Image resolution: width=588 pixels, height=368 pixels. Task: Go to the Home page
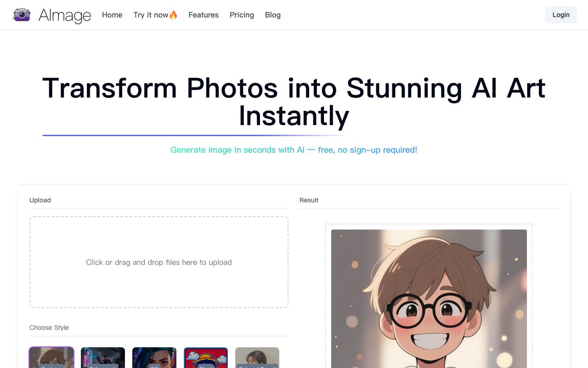112,15
